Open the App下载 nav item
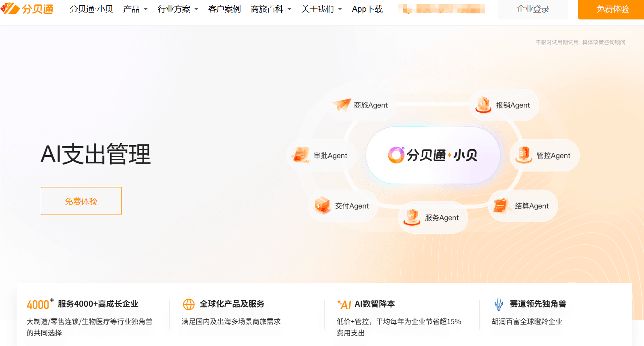The width and height of the screenshot is (644, 346). [367, 9]
